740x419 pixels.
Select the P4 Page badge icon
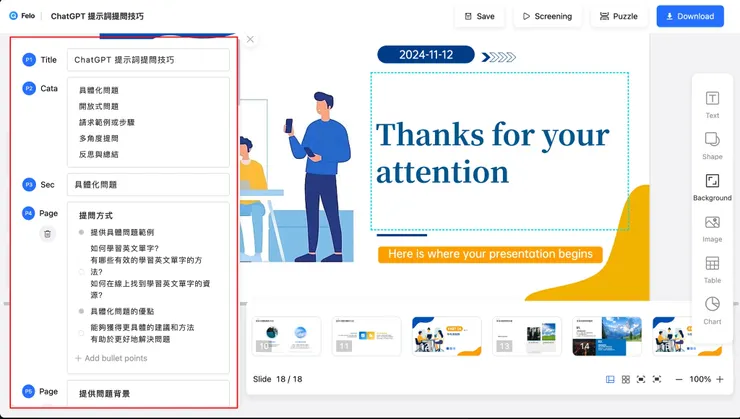pos(29,213)
